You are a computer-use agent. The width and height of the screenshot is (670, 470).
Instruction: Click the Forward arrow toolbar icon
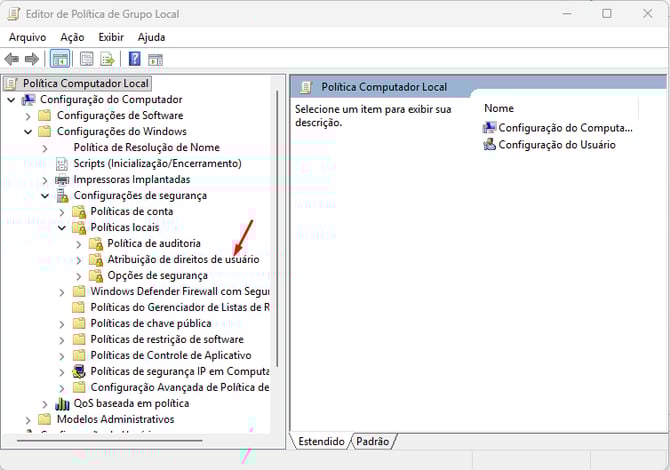click(x=32, y=59)
